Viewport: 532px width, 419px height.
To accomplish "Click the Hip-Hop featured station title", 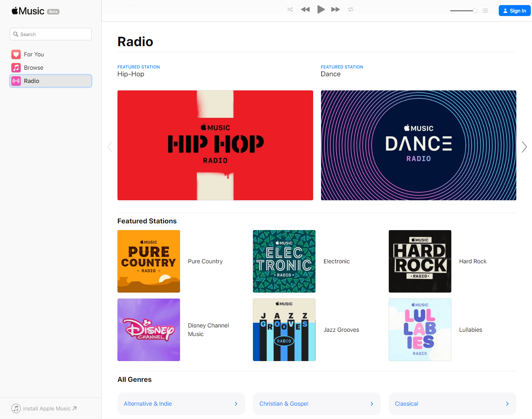I will coord(131,74).
